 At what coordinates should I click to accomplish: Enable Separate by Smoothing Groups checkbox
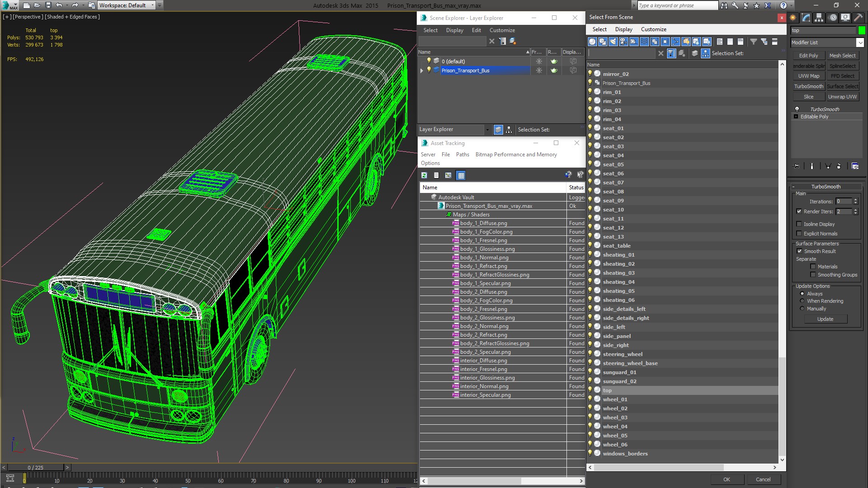tap(813, 275)
